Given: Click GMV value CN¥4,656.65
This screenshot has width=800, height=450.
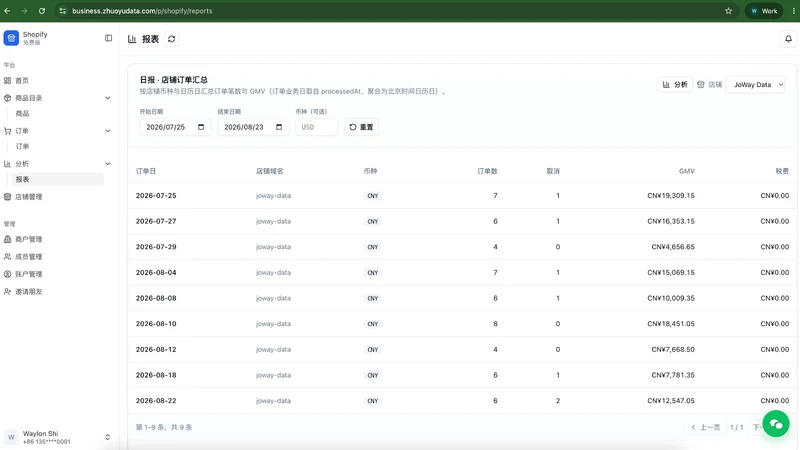Looking at the screenshot, I should pos(673,247).
